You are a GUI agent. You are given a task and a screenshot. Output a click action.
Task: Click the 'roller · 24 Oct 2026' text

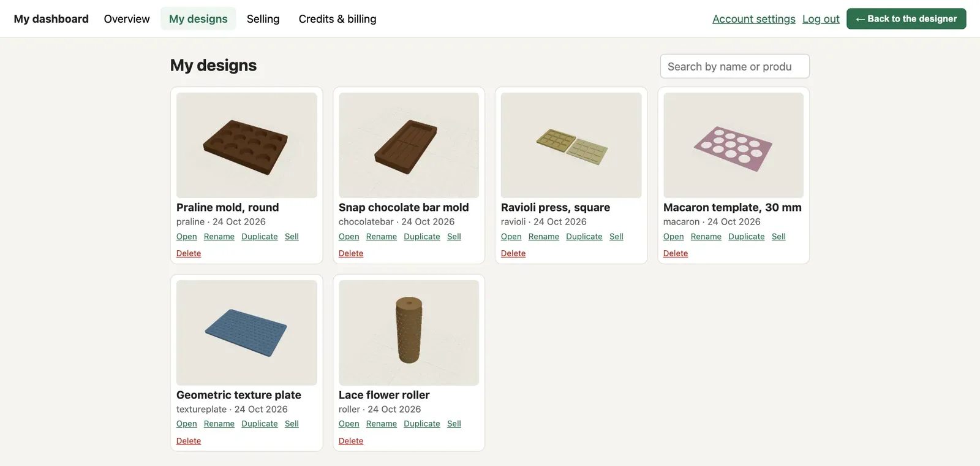(x=380, y=409)
